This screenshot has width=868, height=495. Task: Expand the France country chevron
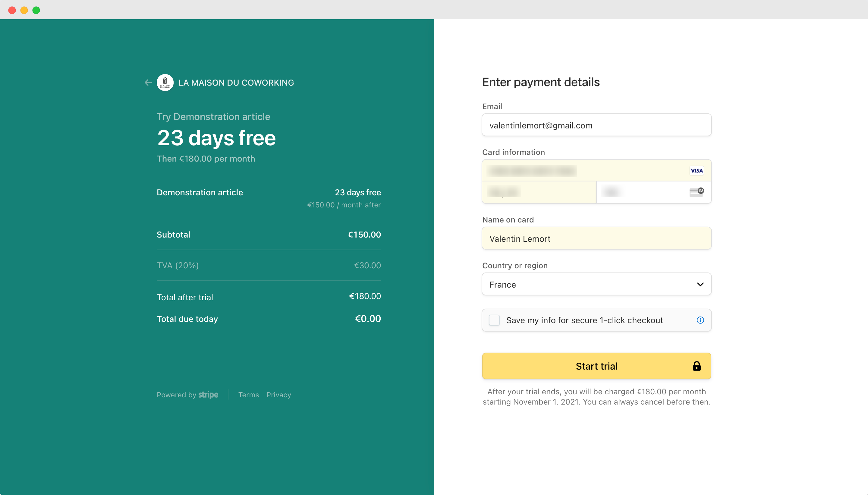pyautogui.click(x=700, y=284)
